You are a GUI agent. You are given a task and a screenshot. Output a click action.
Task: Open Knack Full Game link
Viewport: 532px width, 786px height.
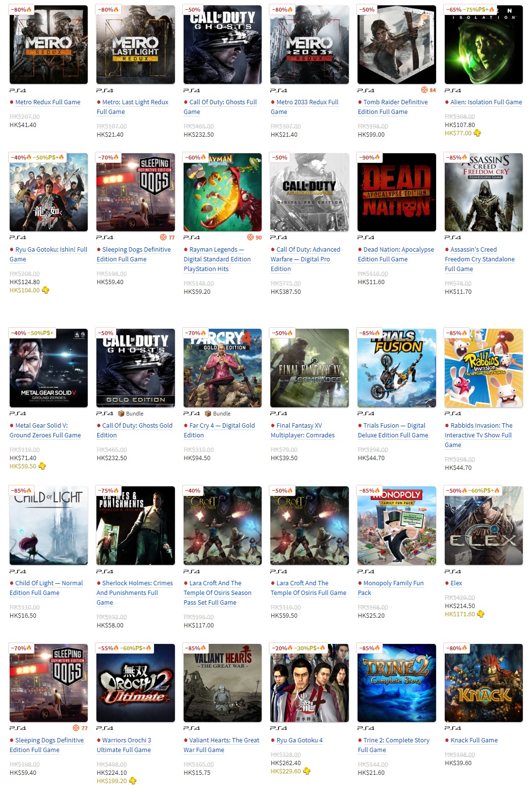474,740
